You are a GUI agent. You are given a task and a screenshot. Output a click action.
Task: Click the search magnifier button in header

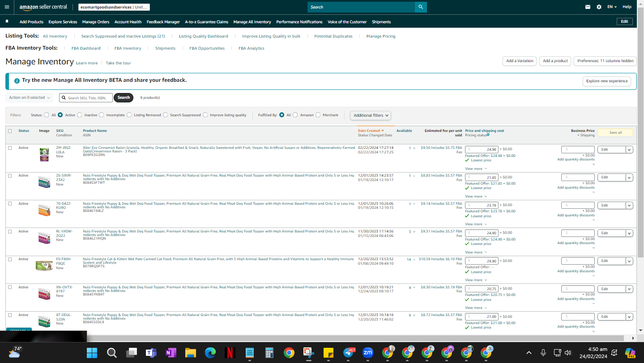click(421, 7)
